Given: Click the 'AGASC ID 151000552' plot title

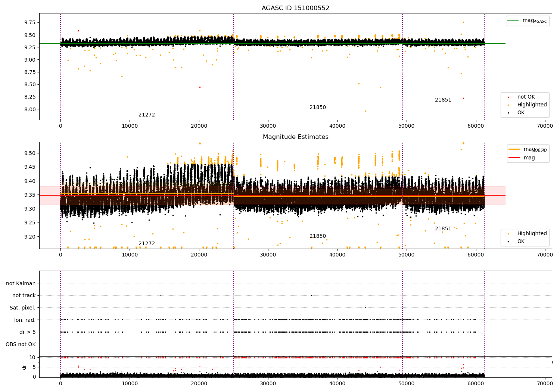Looking at the screenshot, I should click(295, 8).
